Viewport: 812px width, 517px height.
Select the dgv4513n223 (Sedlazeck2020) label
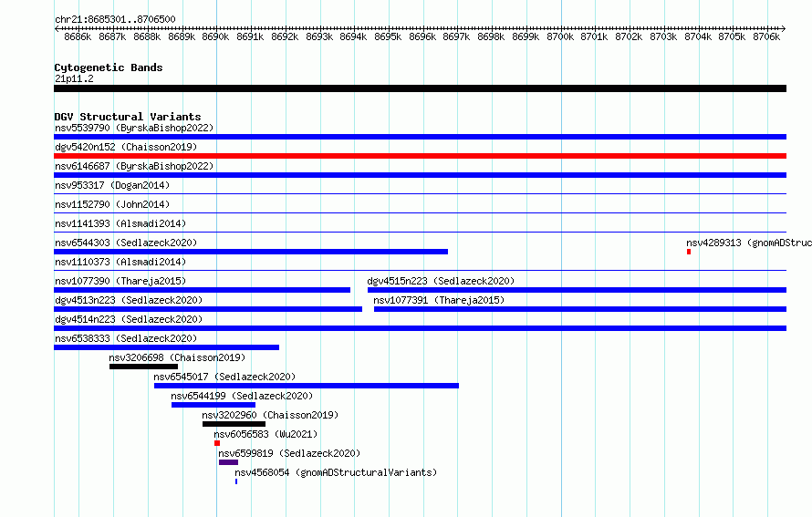click(x=129, y=300)
